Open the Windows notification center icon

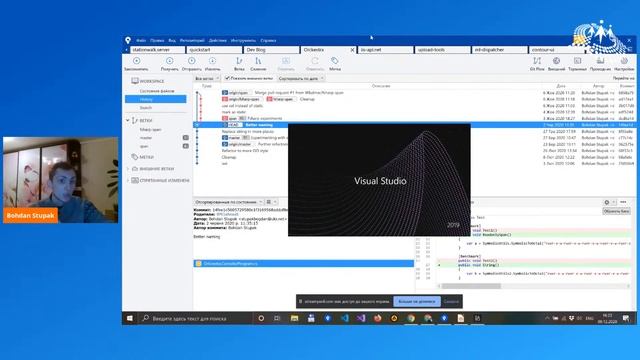[626, 318]
